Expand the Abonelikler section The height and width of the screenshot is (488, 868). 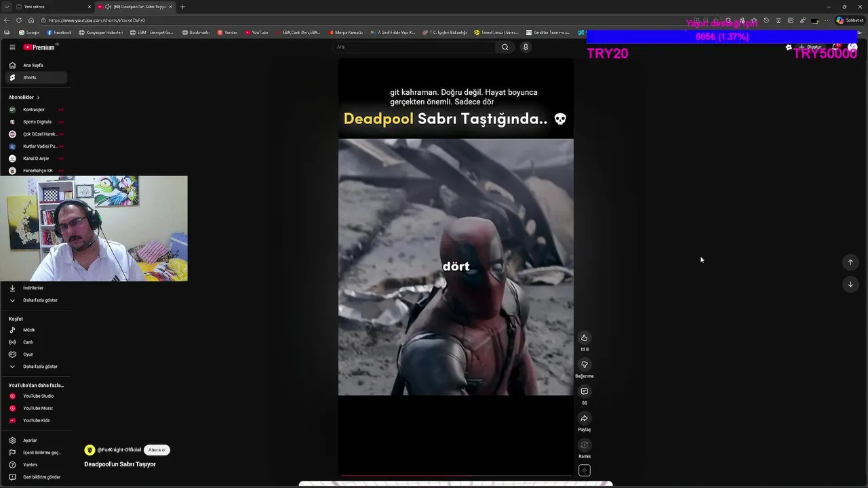(x=24, y=98)
